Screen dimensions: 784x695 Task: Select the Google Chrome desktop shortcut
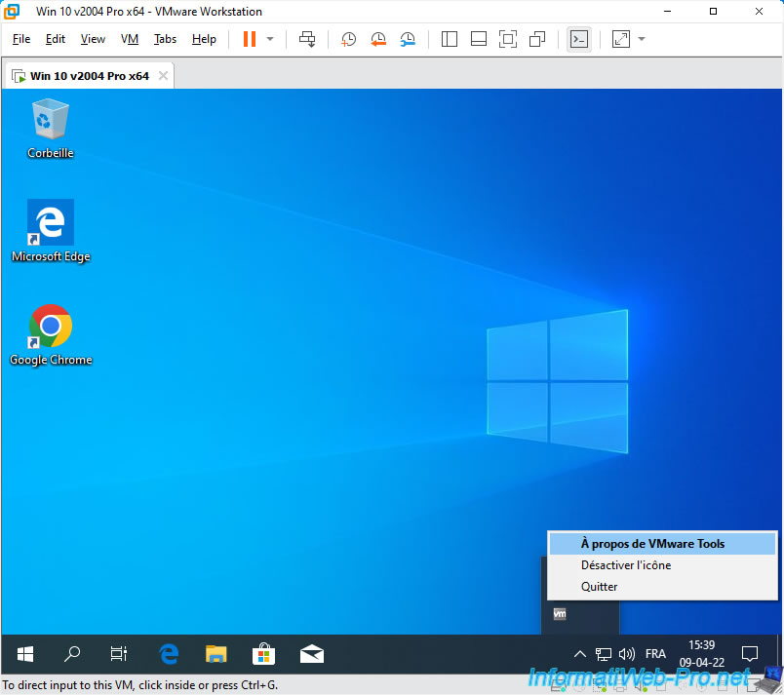(51, 334)
